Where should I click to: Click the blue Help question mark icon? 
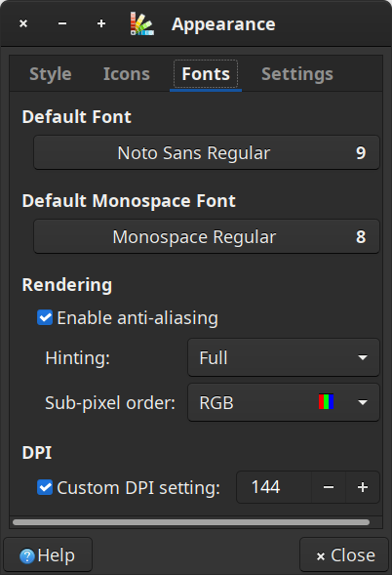click(x=27, y=555)
